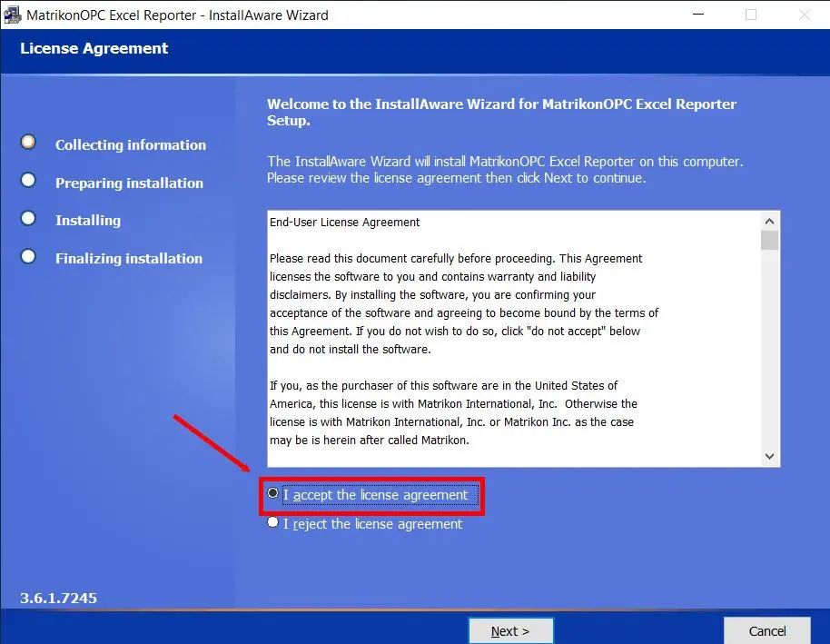Minimize the InstallAware Wizard window
This screenshot has width=830, height=644.
click(698, 15)
